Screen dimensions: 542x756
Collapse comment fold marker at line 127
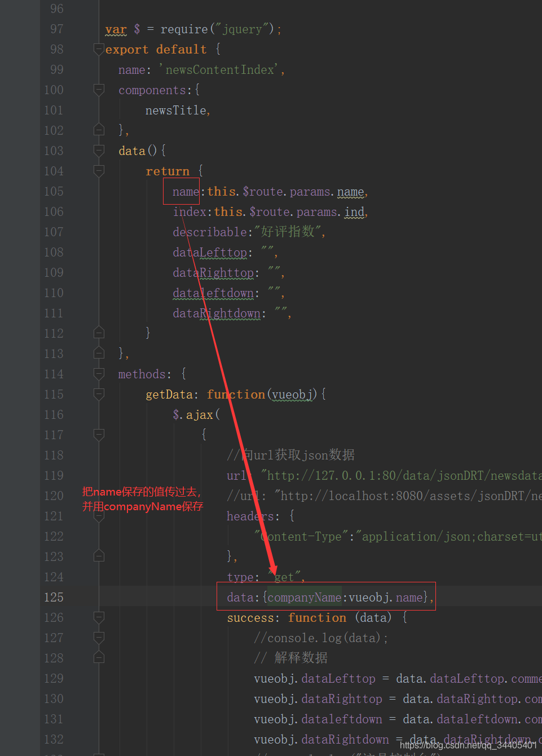click(x=99, y=638)
